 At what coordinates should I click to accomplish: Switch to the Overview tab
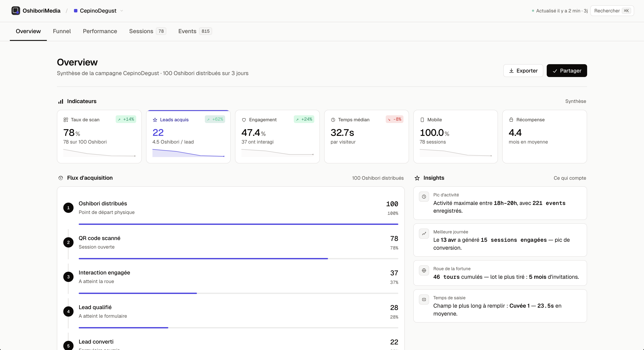(28, 31)
